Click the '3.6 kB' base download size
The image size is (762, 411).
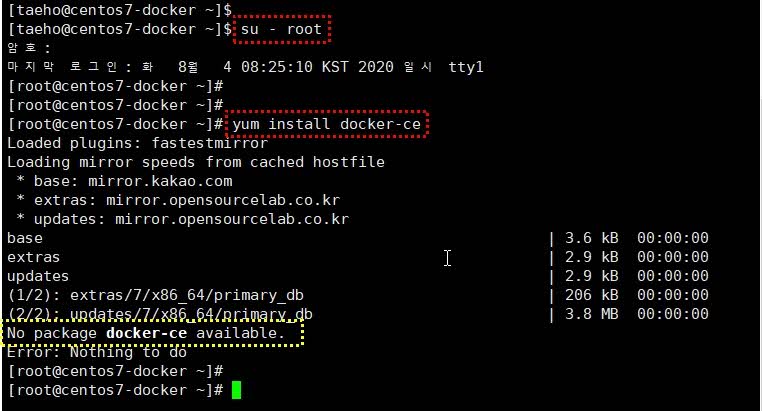591,238
